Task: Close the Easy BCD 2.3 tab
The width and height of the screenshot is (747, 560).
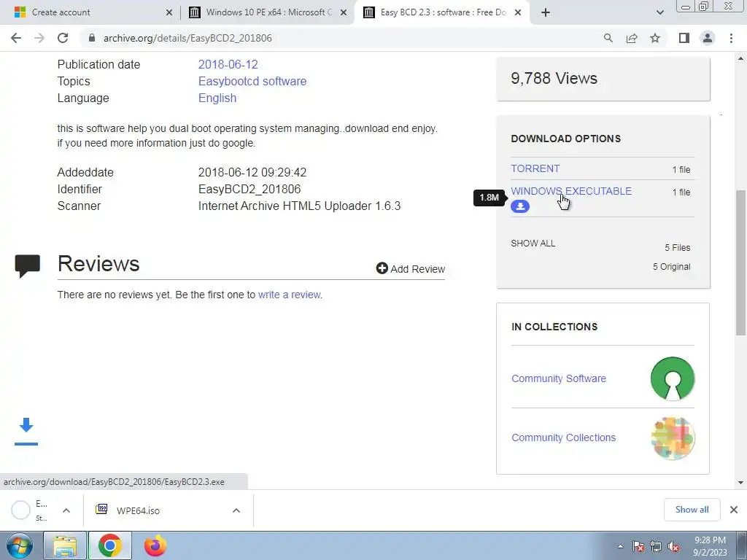Action: [x=518, y=12]
